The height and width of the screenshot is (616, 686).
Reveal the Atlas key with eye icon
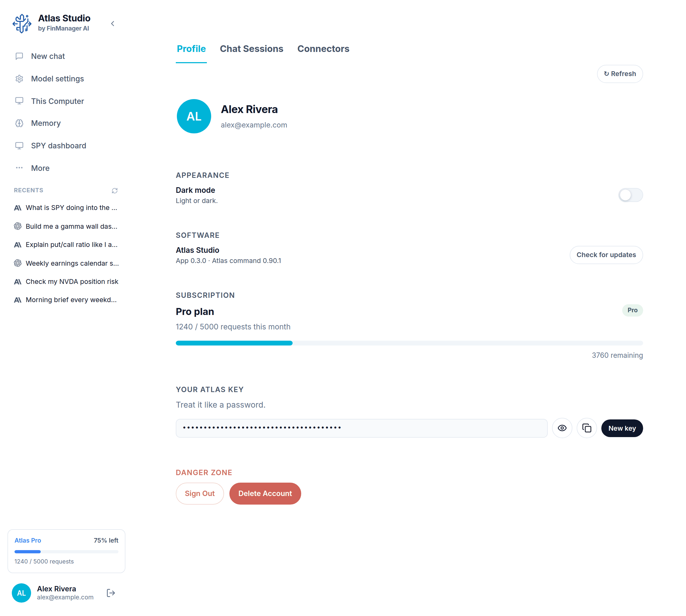[x=562, y=428]
